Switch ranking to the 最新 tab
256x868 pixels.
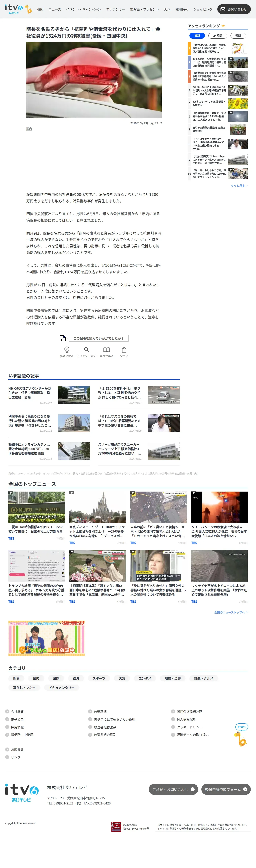(197, 35)
